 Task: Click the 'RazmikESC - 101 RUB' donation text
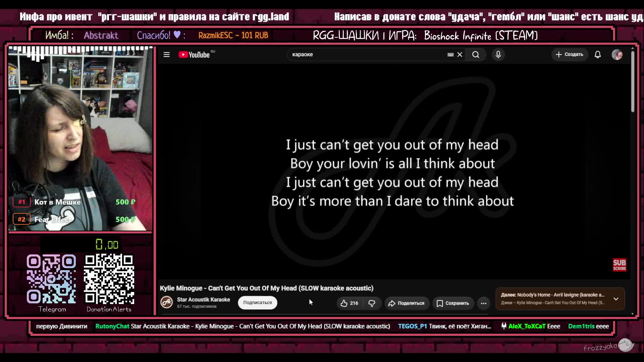(x=233, y=35)
